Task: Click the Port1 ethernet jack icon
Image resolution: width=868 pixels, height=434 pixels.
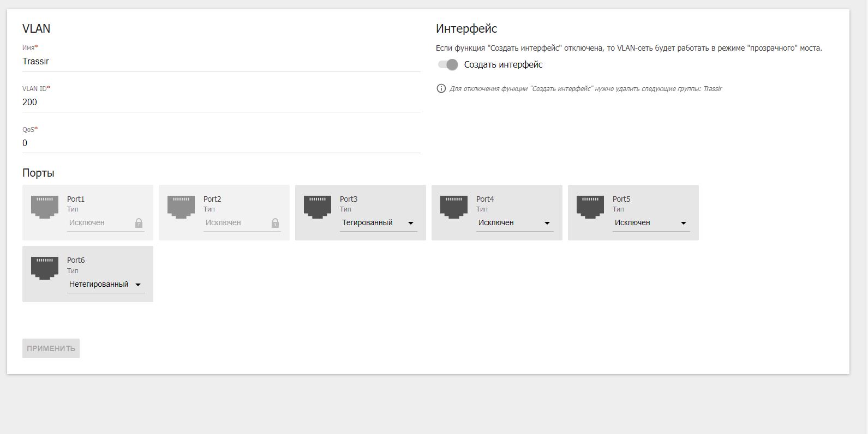Action: pyautogui.click(x=45, y=207)
